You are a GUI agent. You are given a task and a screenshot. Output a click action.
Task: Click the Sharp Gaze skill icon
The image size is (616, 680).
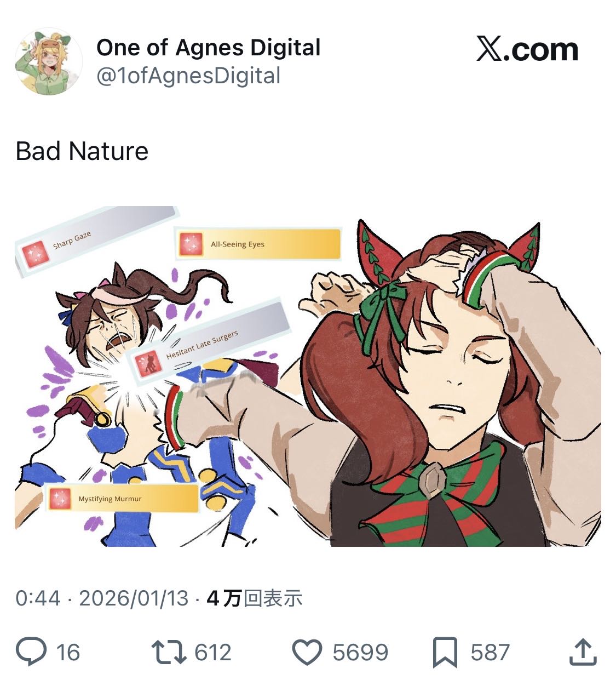click(x=34, y=254)
